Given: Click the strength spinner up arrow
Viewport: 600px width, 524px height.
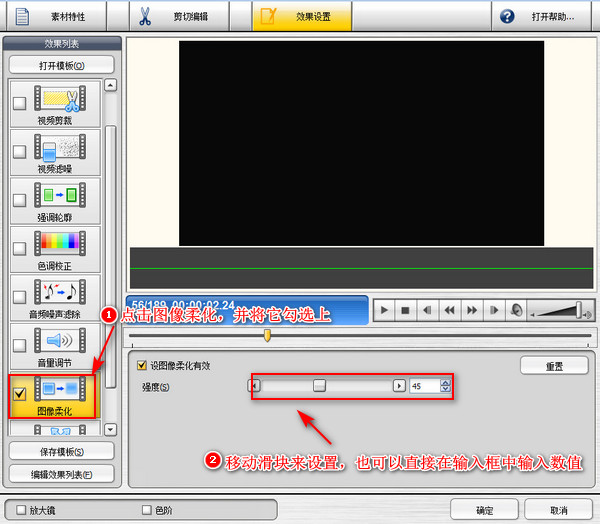Looking at the screenshot, I should click(445, 382).
